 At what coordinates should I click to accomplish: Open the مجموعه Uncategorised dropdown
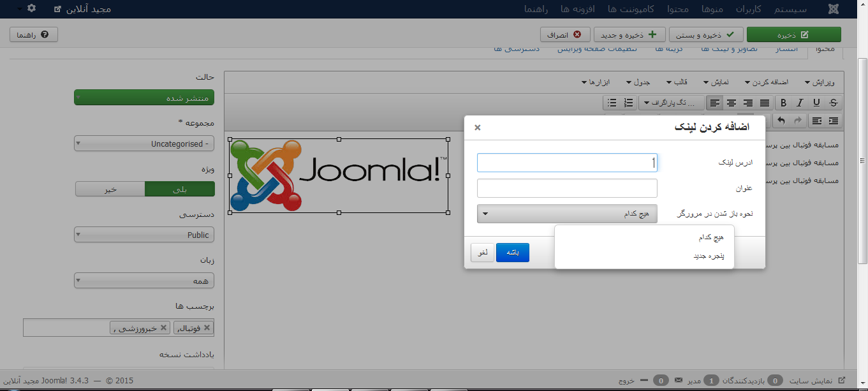point(144,144)
